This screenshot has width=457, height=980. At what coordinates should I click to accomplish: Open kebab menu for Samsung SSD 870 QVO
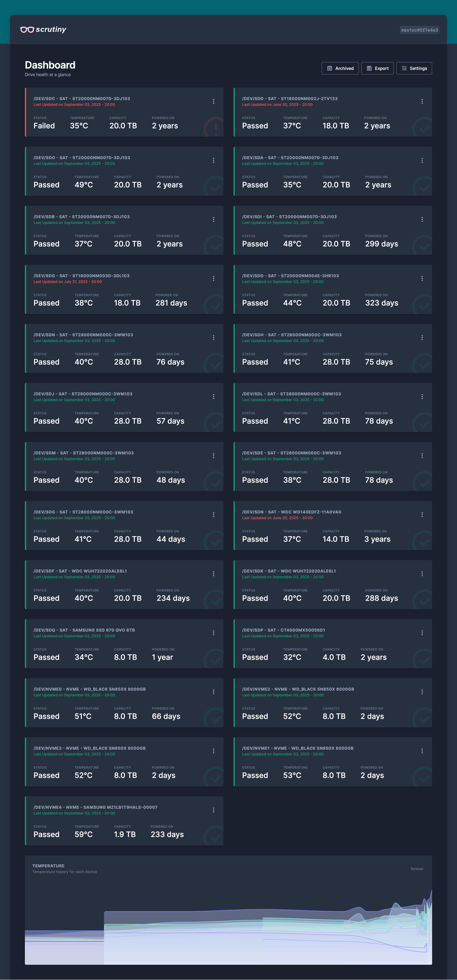pos(213,633)
